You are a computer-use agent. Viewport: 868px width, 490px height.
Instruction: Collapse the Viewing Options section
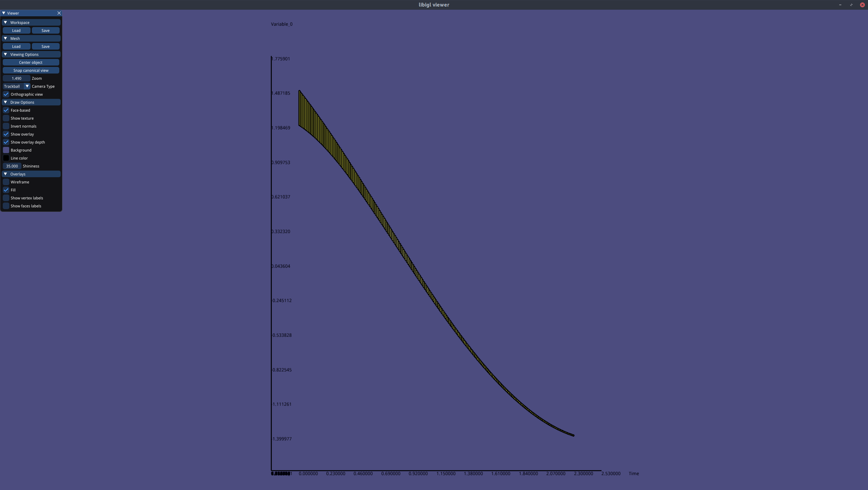pos(6,54)
